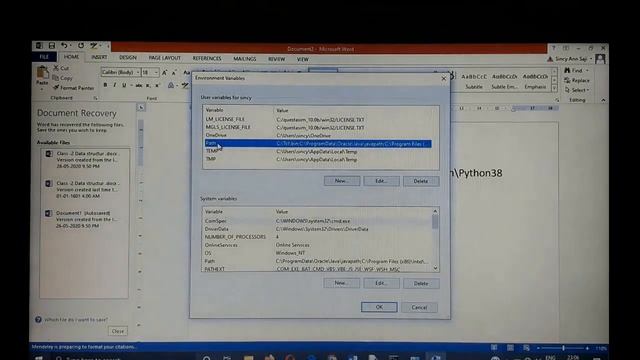Open the Clipboard pane dialog launcher
The height and width of the screenshot is (360, 640).
point(96,98)
